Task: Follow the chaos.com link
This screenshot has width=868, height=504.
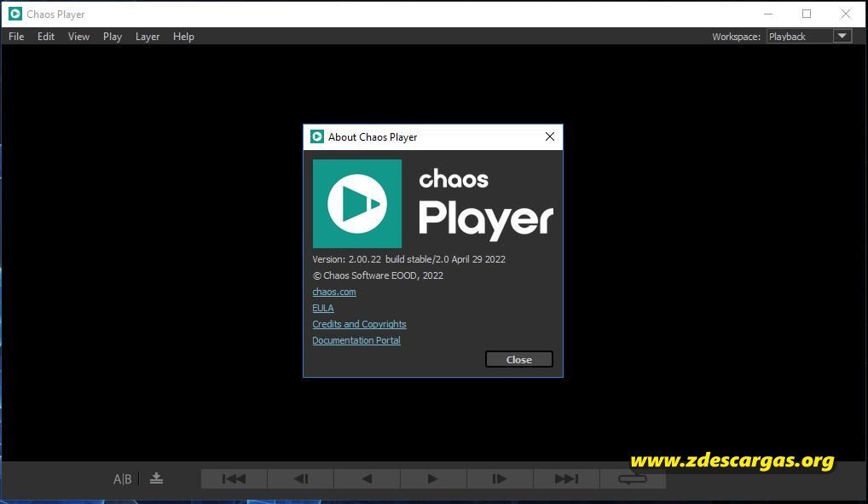Action: [x=333, y=292]
